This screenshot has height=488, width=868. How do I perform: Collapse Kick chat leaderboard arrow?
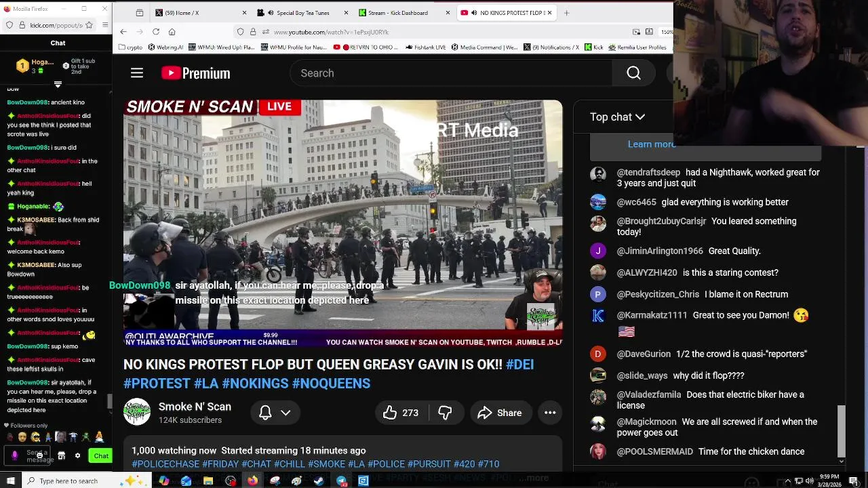coord(58,85)
